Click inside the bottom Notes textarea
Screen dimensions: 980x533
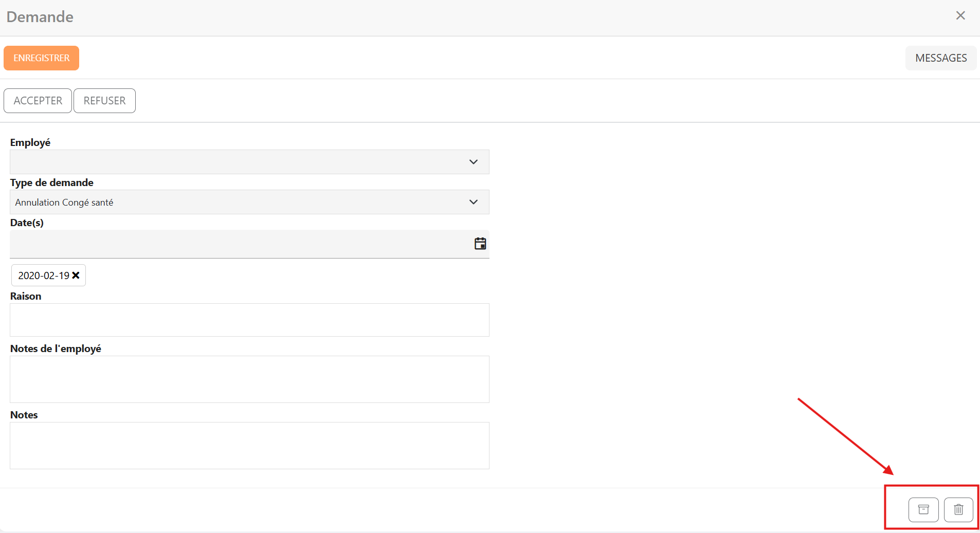(x=249, y=446)
